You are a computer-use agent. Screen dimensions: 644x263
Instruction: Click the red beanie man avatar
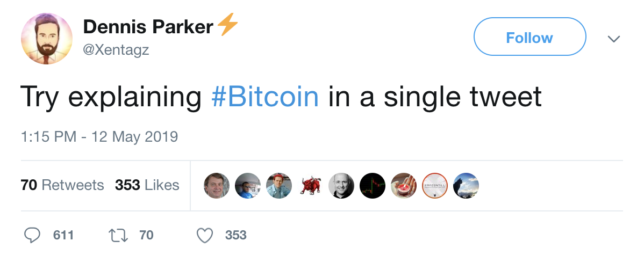tap(279, 186)
